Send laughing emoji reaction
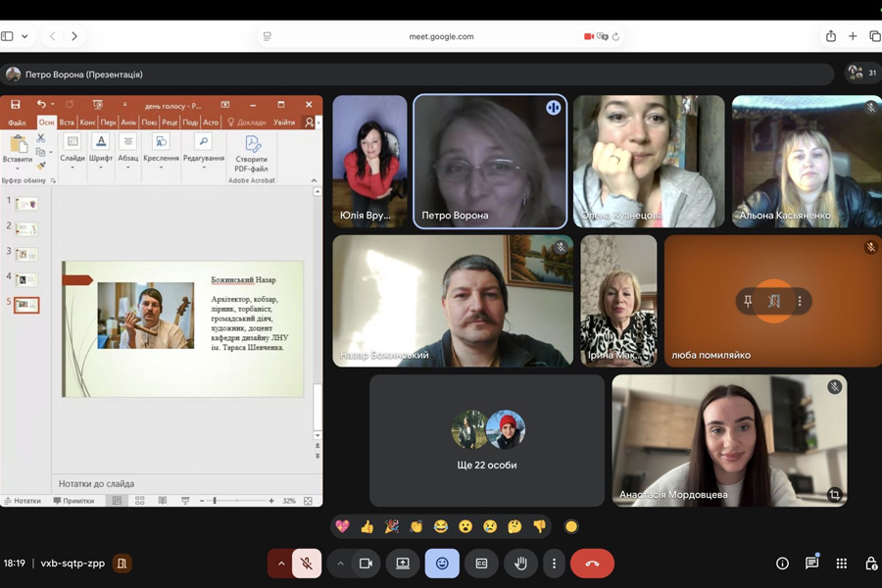The height and width of the screenshot is (588, 882). (441, 526)
